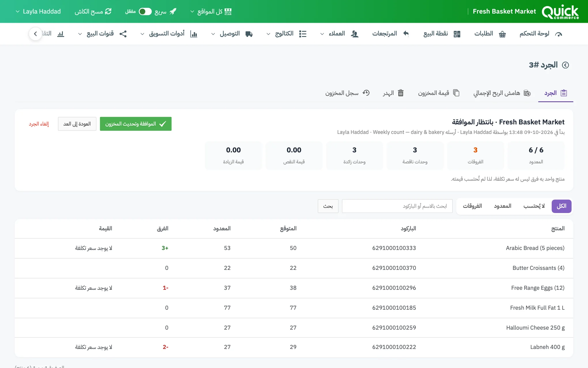The width and height of the screenshot is (588, 368).
Task: Click إلغاء الجرد red link
Action: pyautogui.click(x=39, y=124)
